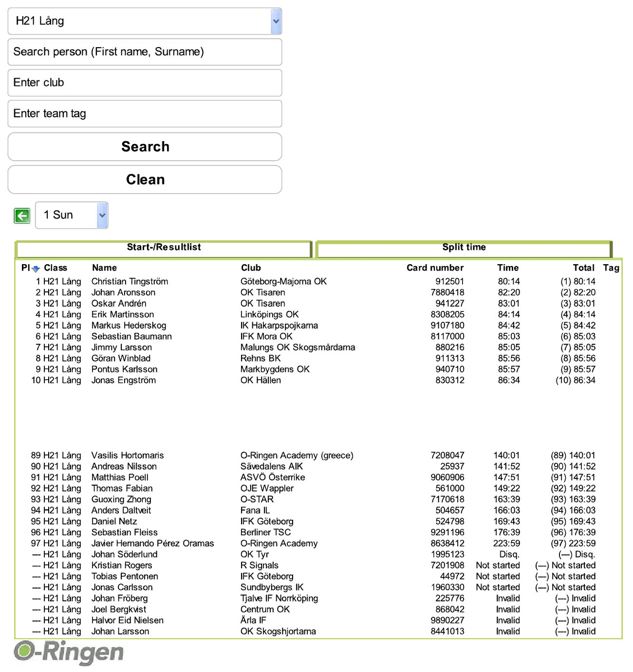The width and height of the screenshot is (633, 672).
Task: Click club Malungs OK Skogsmårdarna
Action: [x=298, y=347]
